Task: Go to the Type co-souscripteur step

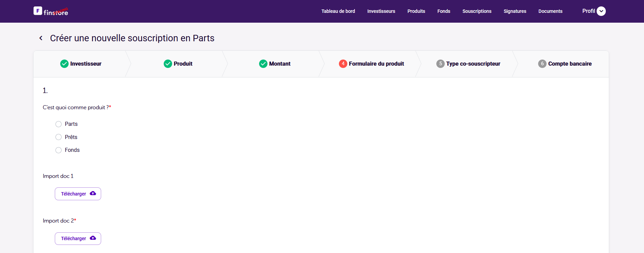Action: pyautogui.click(x=473, y=64)
